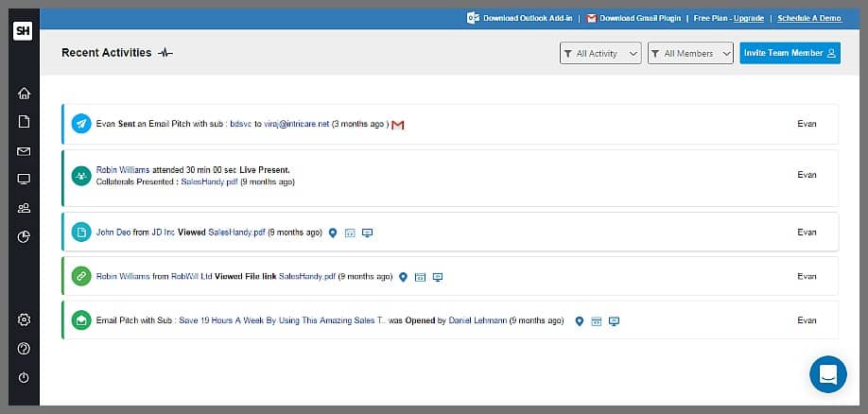The image size is (868, 414).
Task: Click the monitor presentation icon in sidebar
Action: [x=24, y=180]
